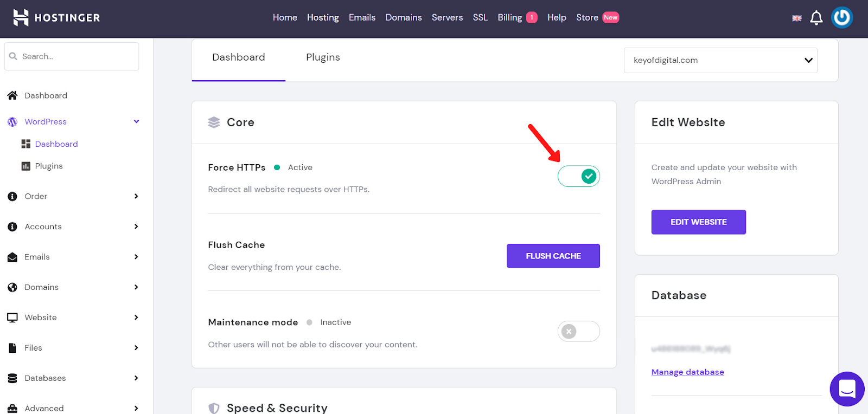Open Hosting in top navigation
Screen dimensions: 868x414
(x=323, y=17)
